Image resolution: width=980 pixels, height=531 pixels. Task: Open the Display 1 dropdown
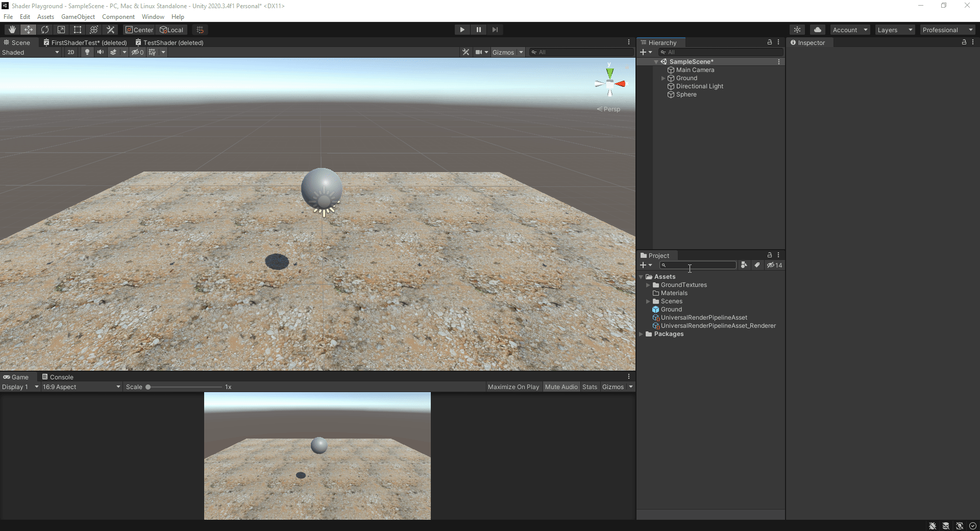20,387
